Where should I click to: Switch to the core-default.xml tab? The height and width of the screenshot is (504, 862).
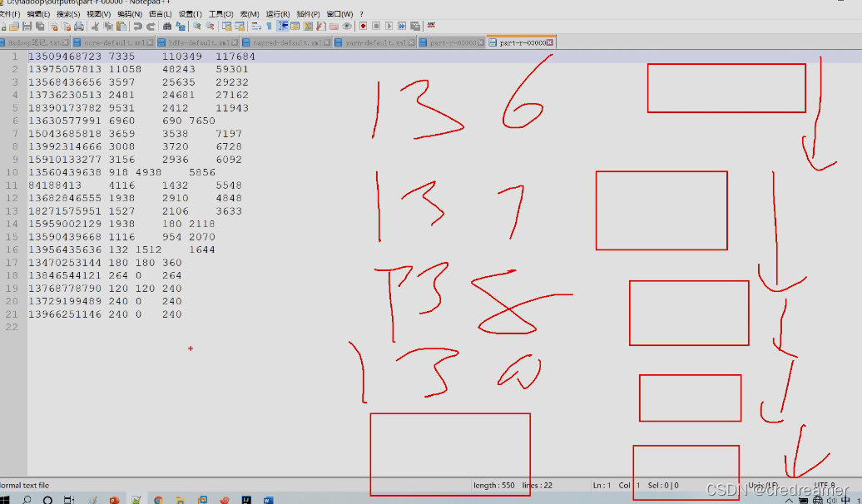[x=114, y=42]
